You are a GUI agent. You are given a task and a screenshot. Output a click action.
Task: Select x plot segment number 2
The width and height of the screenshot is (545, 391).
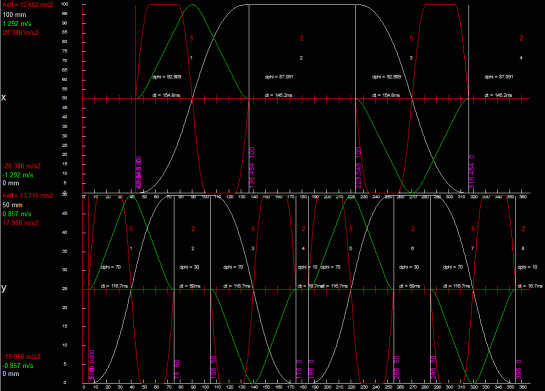coord(301,58)
